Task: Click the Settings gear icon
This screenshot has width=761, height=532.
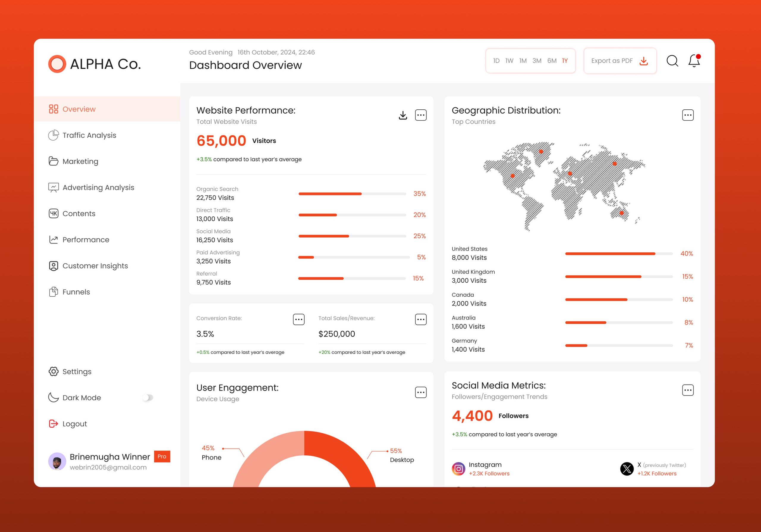Action: [x=54, y=371]
